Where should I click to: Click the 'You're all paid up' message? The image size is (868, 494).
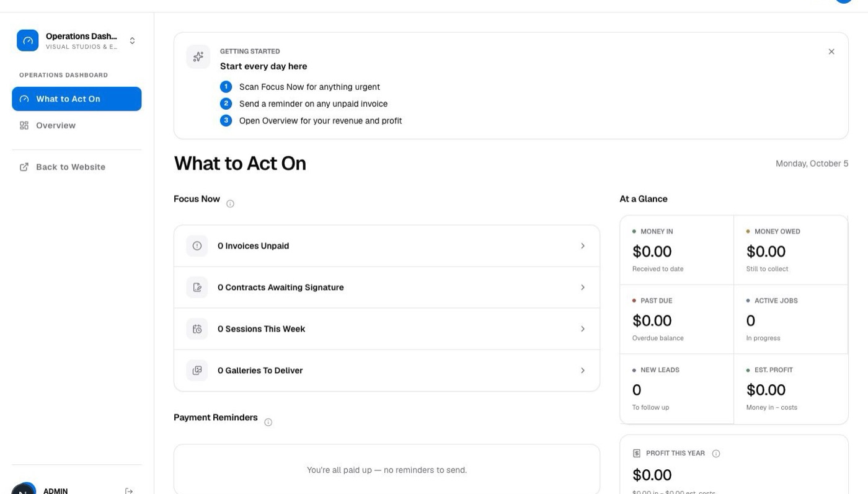tap(387, 470)
